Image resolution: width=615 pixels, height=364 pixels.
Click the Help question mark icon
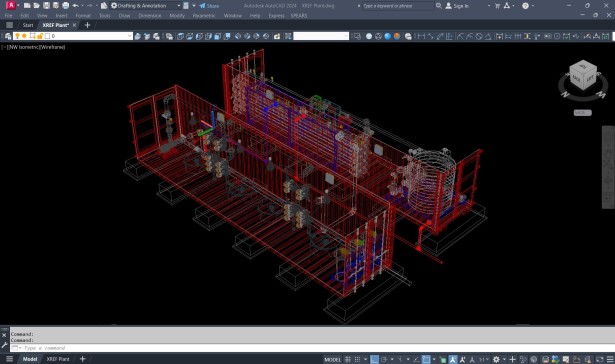point(525,5)
